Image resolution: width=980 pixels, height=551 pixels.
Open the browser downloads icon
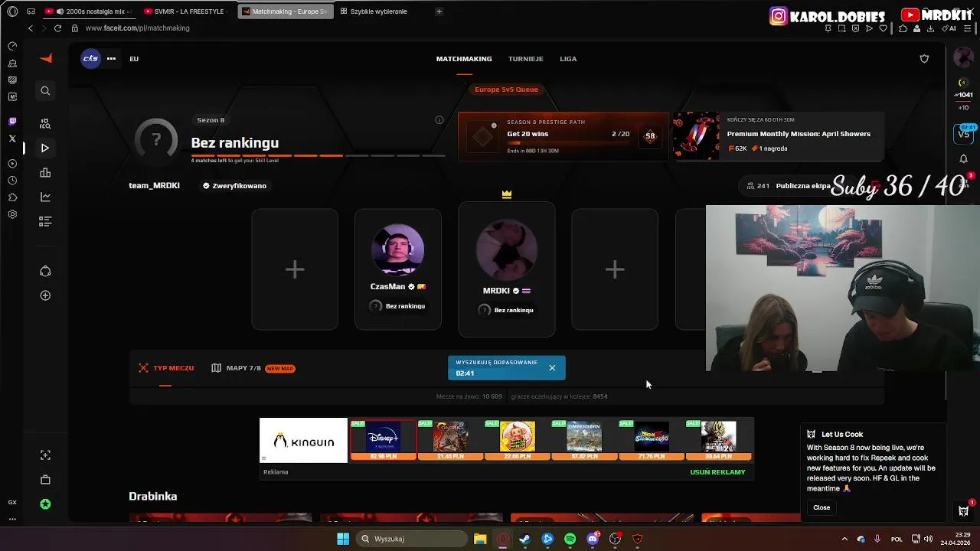[930, 28]
